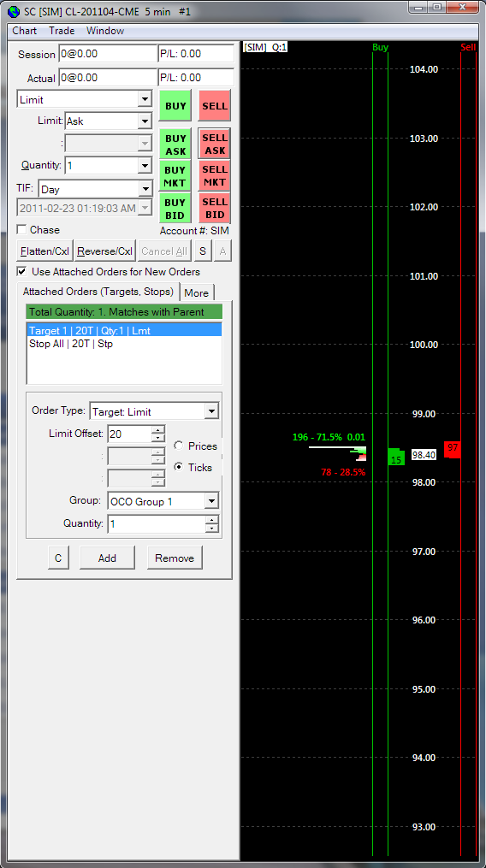The height and width of the screenshot is (868, 486).
Task: Decrease attached order Quantity with down arrow
Action: click(x=211, y=528)
